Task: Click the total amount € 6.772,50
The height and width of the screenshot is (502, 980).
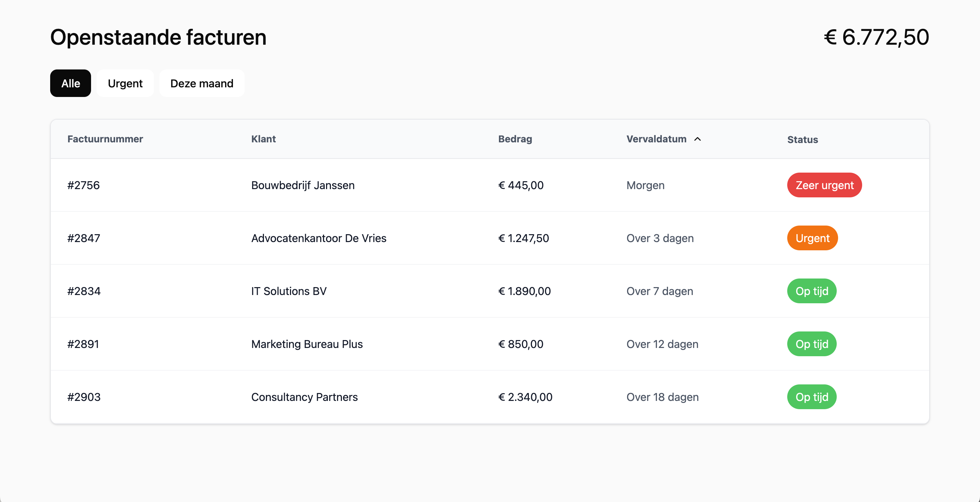Action: (x=876, y=37)
